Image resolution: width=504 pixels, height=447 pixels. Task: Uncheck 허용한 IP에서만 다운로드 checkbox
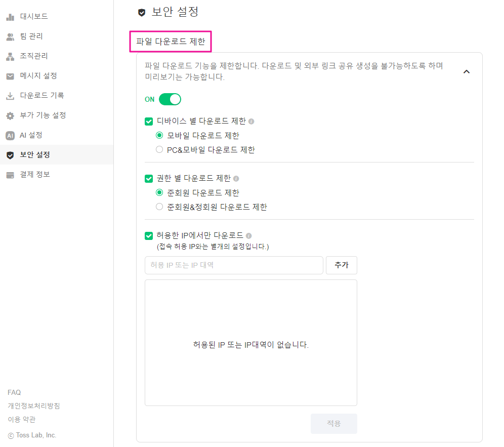(149, 235)
